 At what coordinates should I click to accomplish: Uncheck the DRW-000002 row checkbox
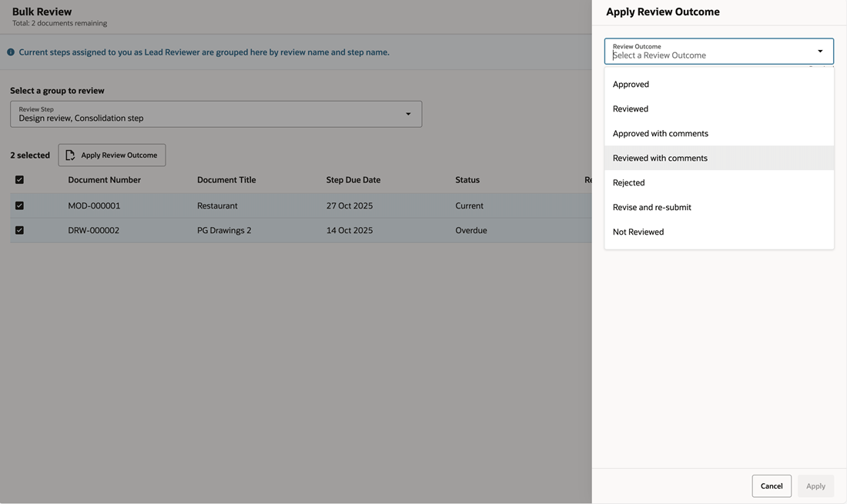[19, 230]
